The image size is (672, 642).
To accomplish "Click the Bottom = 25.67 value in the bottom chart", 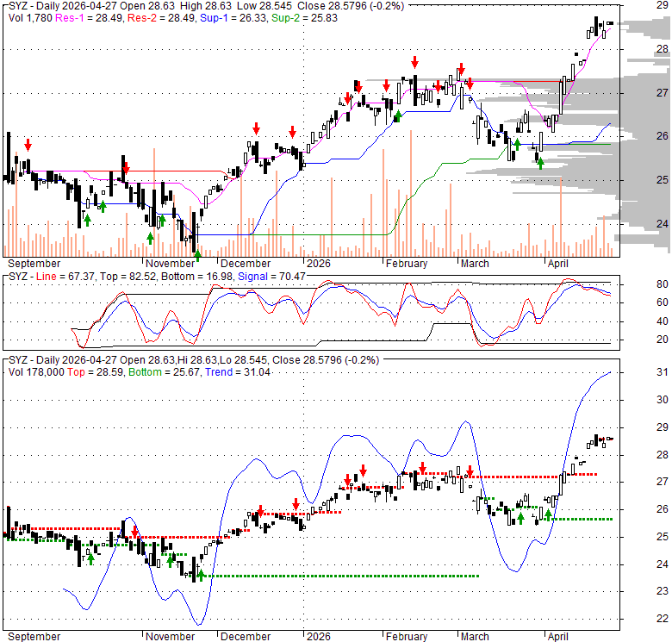I will pyautogui.click(x=165, y=372).
